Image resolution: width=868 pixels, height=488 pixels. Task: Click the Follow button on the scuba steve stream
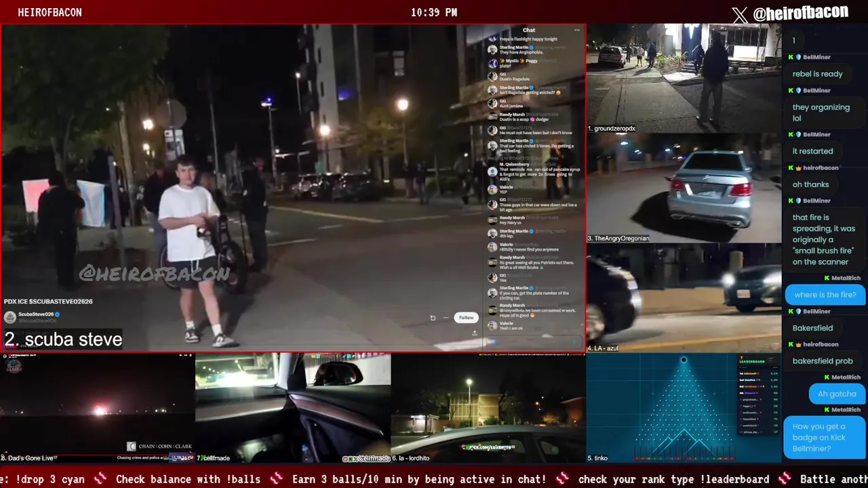click(x=466, y=317)
